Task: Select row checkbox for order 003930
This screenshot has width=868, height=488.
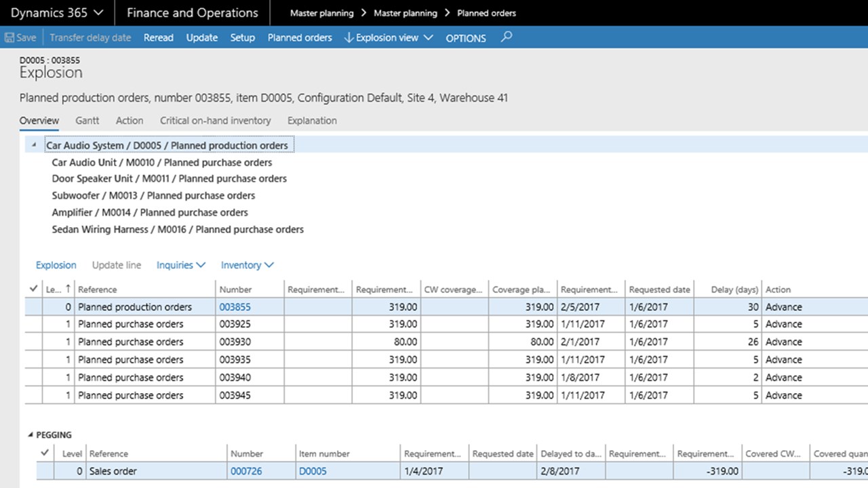Action: [x=34, y=342]
